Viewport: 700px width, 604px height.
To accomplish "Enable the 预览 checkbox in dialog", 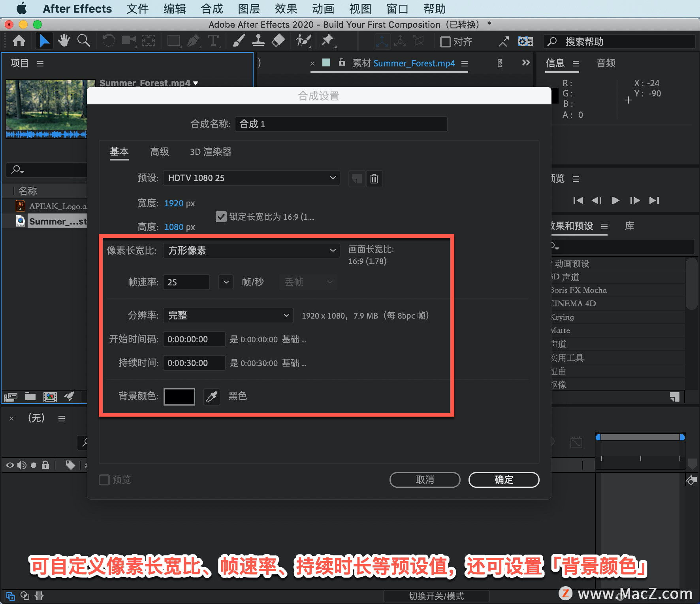I will pos(104,480).
